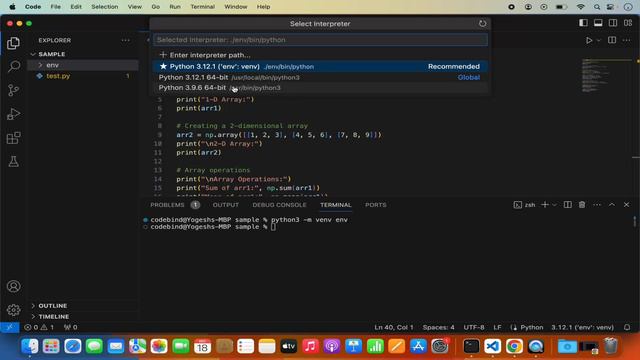The image size is (640, 360).
Task: Refresh the interpreter list
Action: pyautogui.click(x=482, y=24)
